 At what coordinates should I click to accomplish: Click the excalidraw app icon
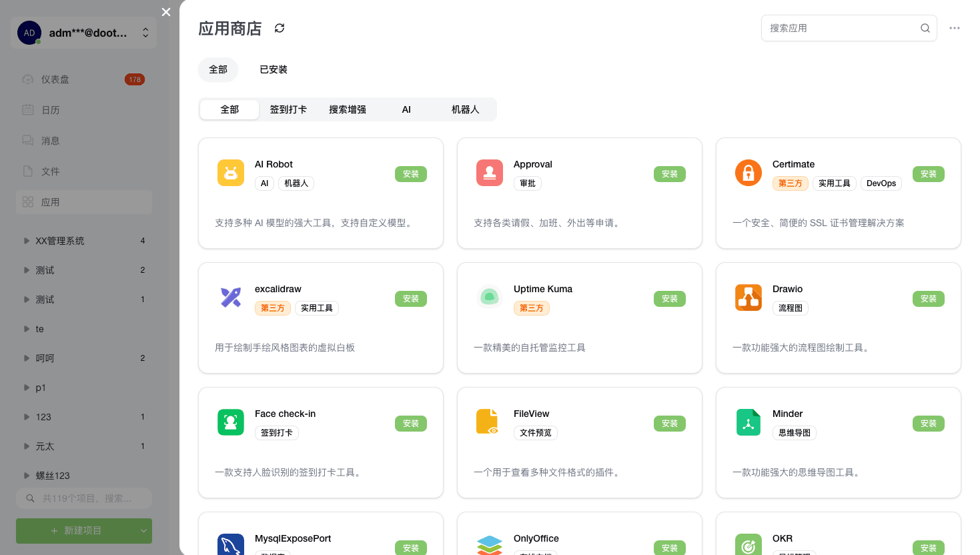(x=231, y=298)
